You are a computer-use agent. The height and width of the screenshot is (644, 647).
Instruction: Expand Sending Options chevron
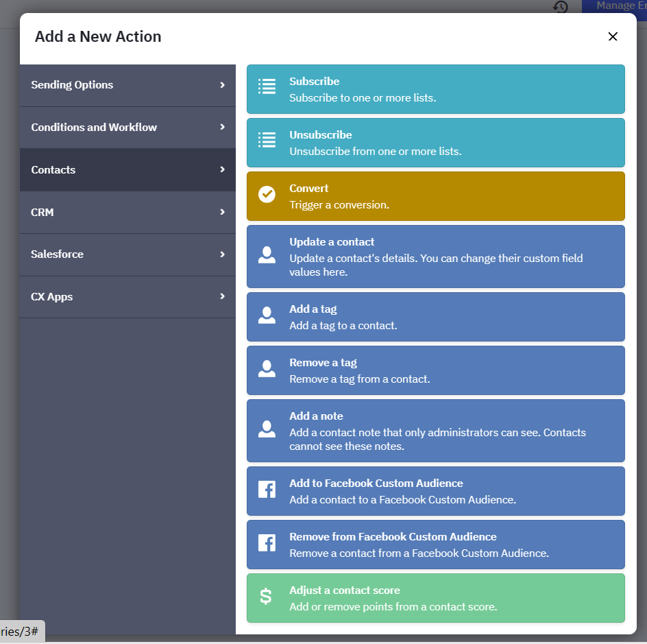(x=222, y=84)
